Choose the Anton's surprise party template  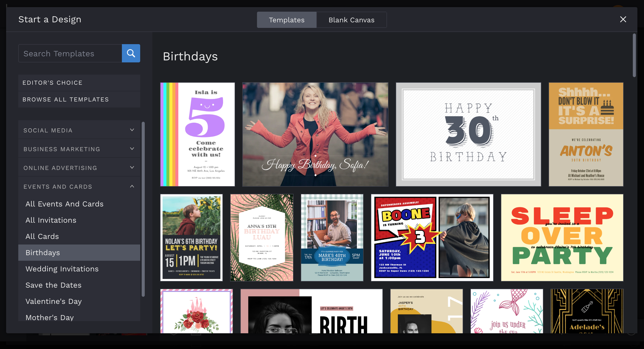(586, 134)
